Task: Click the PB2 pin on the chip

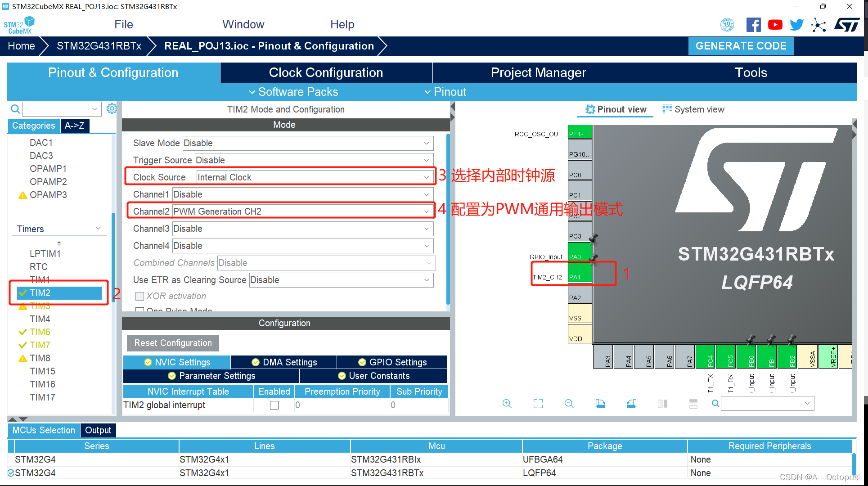Action: (x=787, y=356)
